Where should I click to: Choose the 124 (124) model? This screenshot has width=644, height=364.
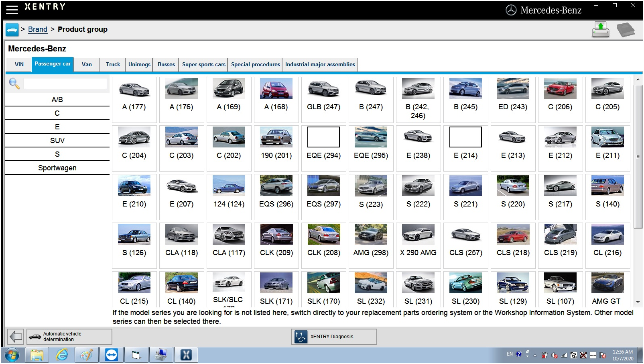[x=229, y=197]
